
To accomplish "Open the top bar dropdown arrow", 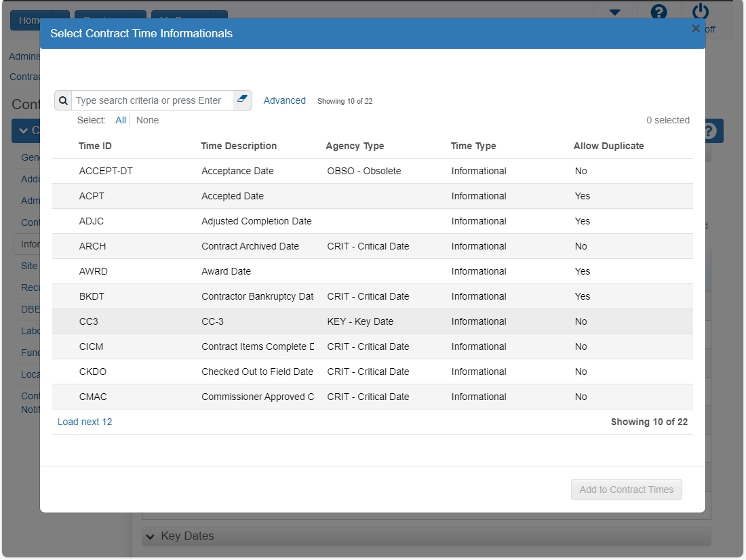I will (x=614, y=12).
